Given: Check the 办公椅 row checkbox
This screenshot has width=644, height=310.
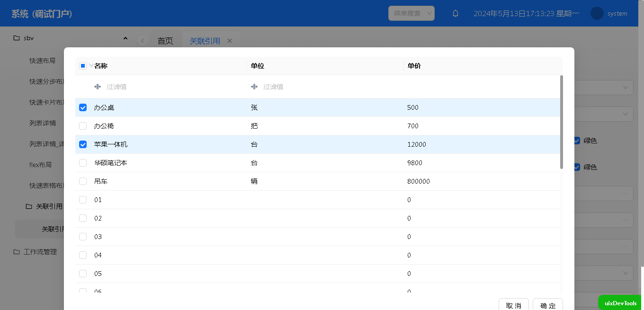Looking at the screenshot, I should (83, 126).
